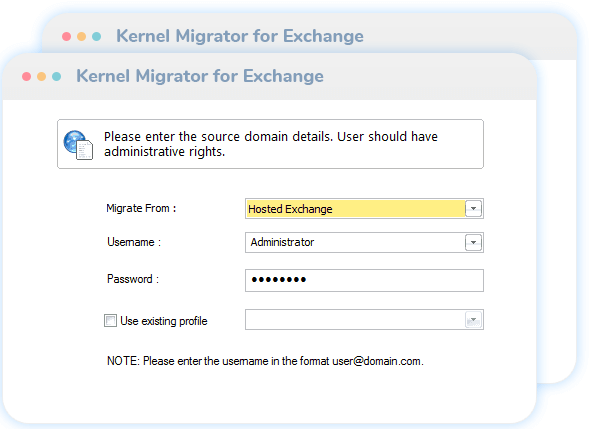Click the red dot on front window
The image size is (599, 429).
[26, 76]
